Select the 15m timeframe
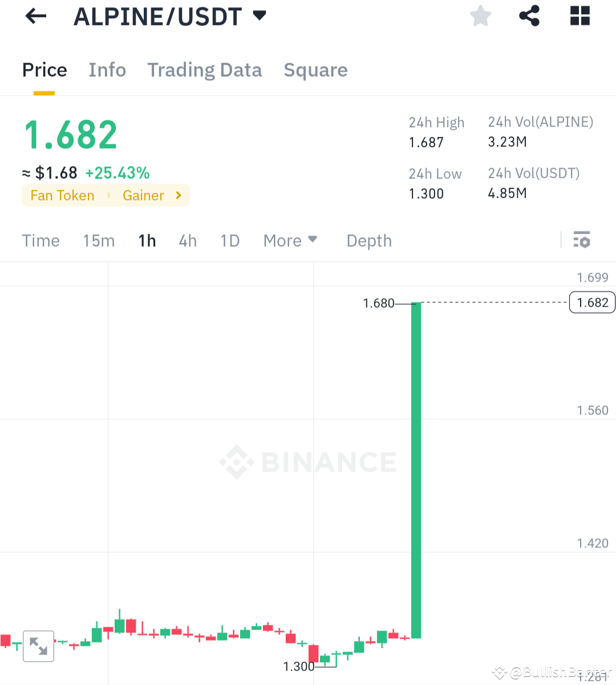616x685 pixels. (99, 240)
